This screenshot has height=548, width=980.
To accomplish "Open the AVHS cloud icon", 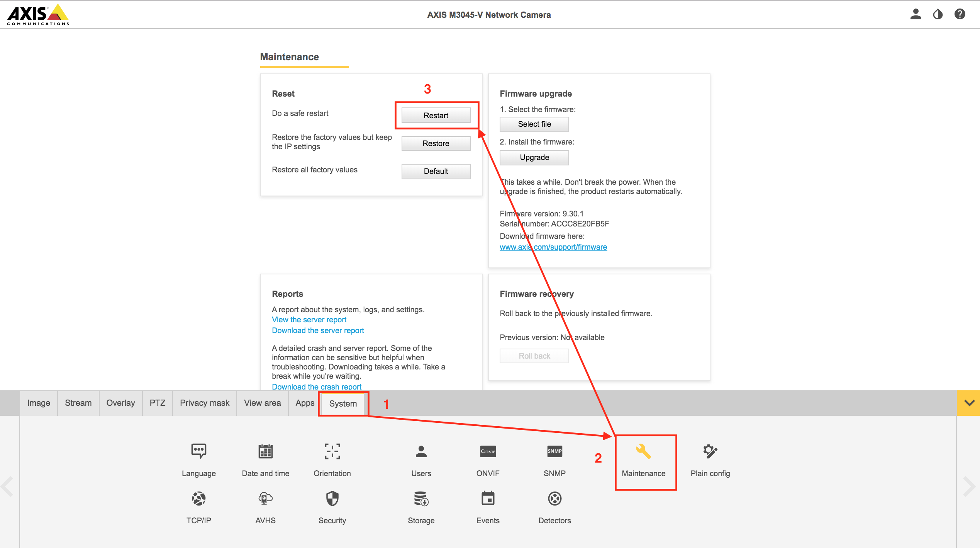I will 266,499.
